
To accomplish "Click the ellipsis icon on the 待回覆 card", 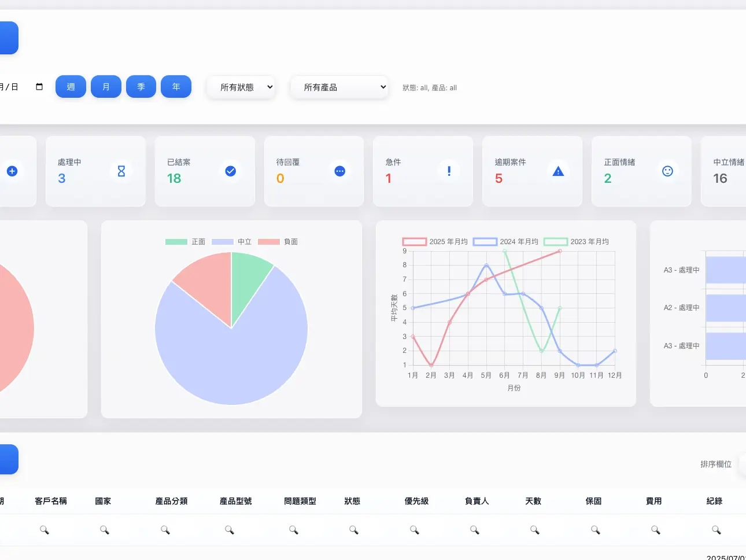I will click(x=339, y=171).
